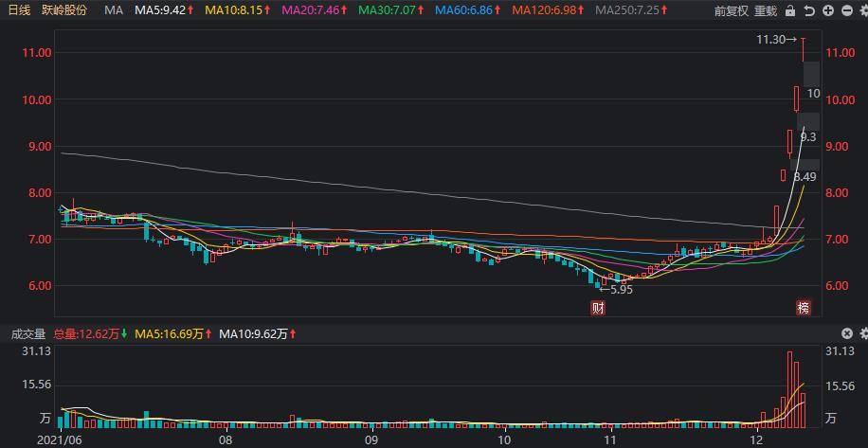Click the 跃岭股份 stock name

(64, 10)
